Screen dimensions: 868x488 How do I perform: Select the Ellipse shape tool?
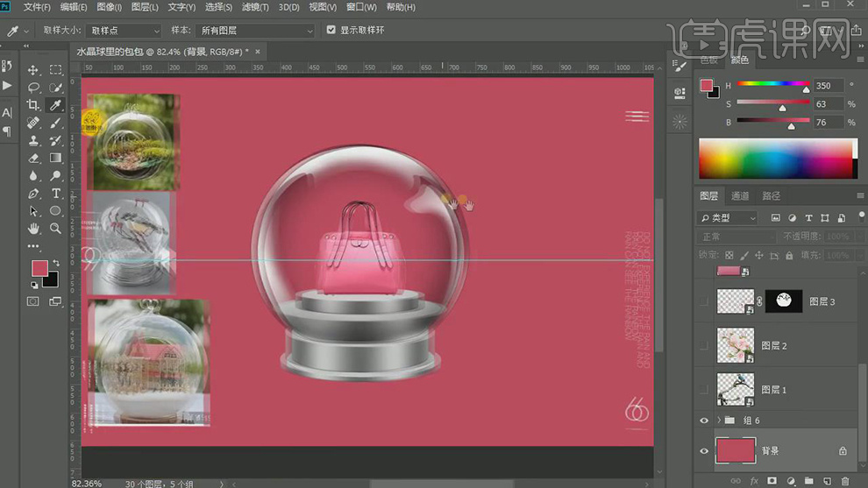point(55,211)
